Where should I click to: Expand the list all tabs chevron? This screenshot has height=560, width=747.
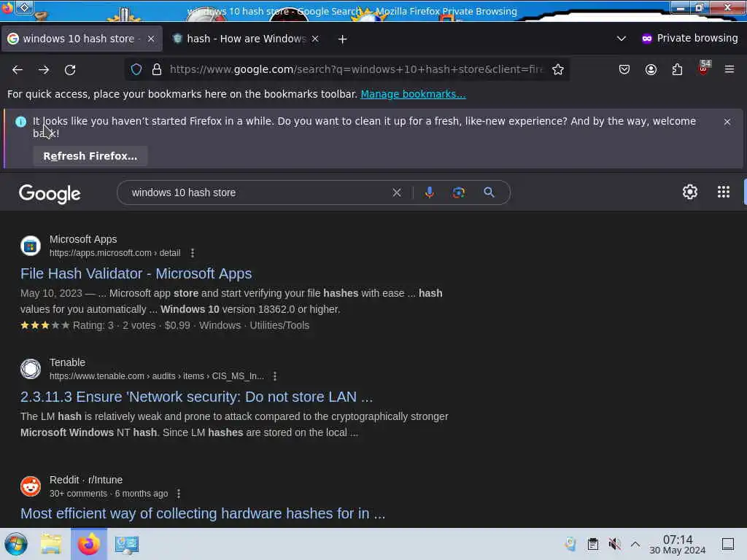[x=622, y=39]
